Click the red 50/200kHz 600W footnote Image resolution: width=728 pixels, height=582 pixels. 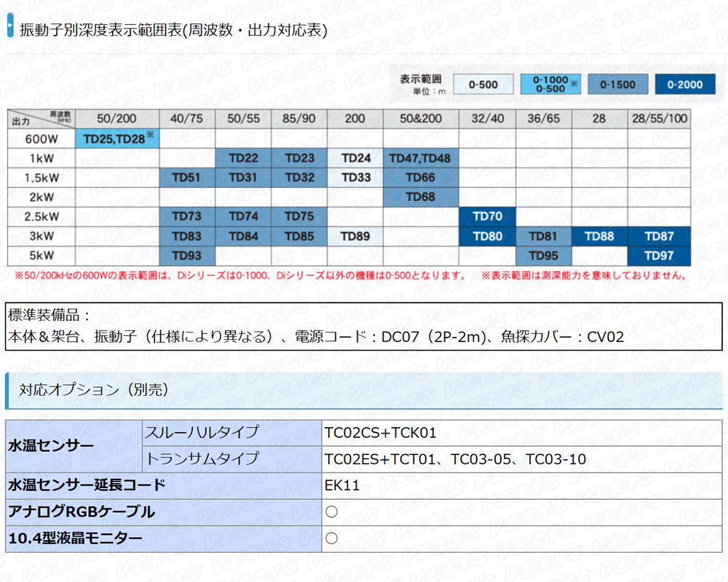click(x=240, y=276)
